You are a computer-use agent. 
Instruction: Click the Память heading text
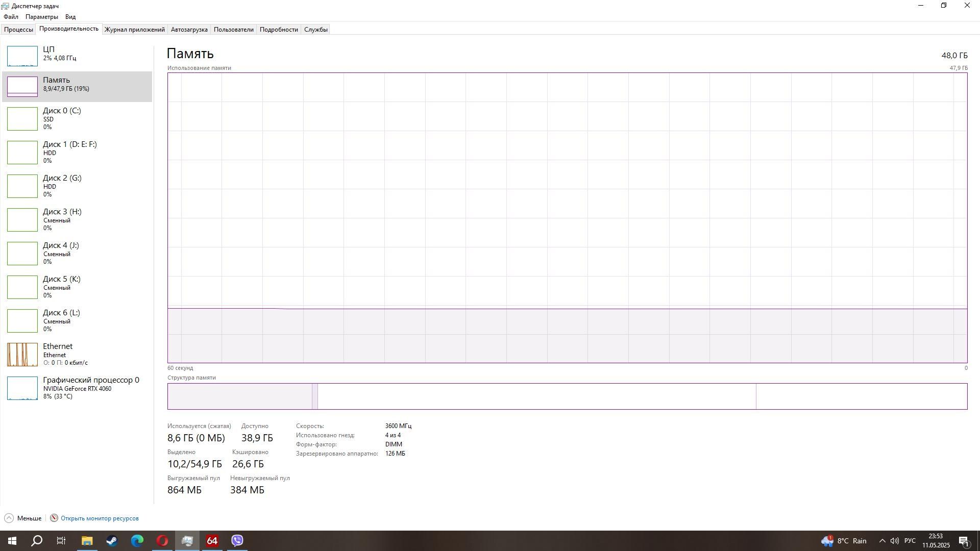point(190,54)
